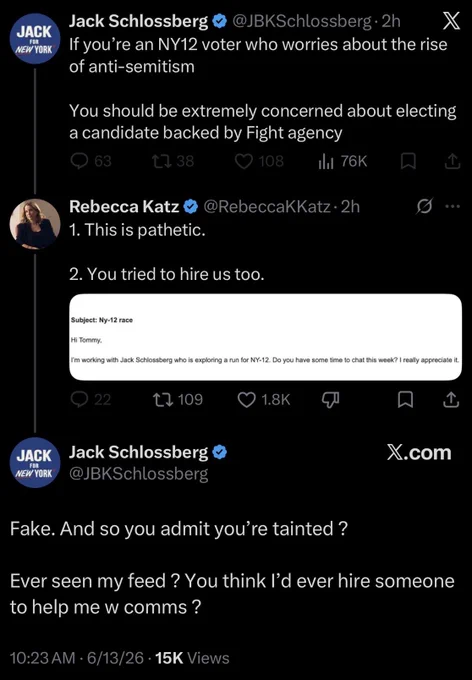Open the attached email screenshot image

tap(266, 337)
